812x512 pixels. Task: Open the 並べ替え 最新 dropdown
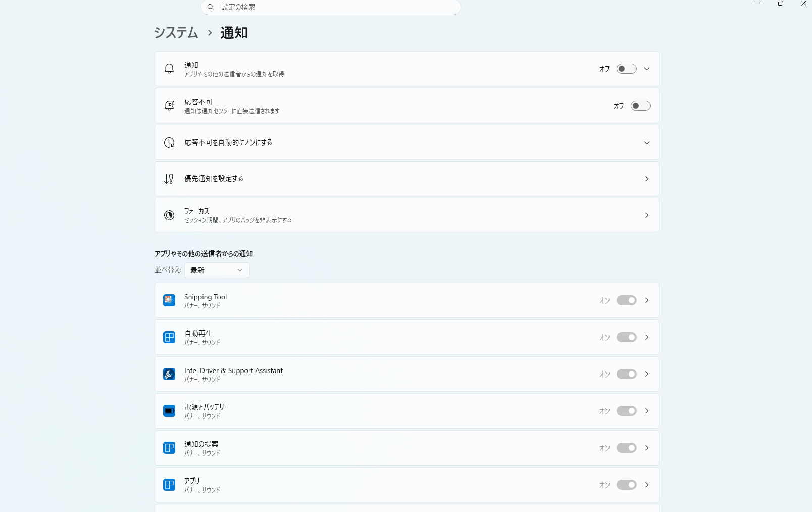coord(217,270)
